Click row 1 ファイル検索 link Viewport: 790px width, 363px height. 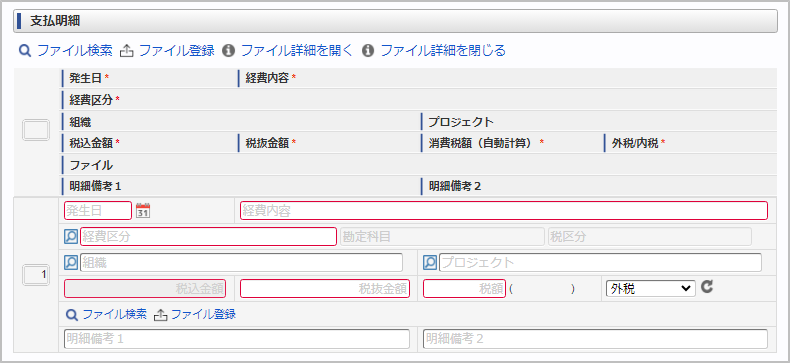(x=114, y=315)
